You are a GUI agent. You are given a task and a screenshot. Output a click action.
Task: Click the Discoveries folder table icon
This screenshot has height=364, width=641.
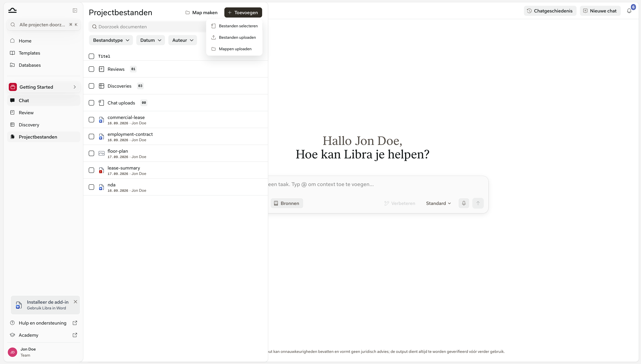point(101,86)
